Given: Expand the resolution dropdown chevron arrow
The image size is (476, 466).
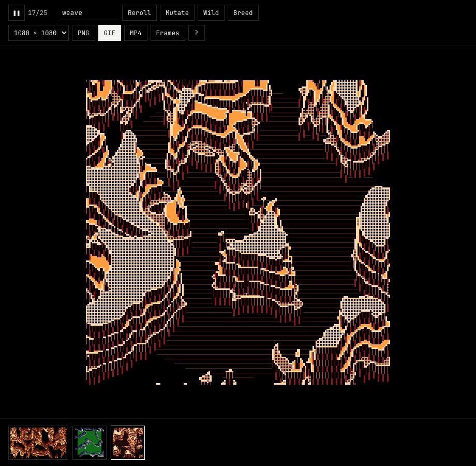Looking at the screenshot, I should click(64, 33).
